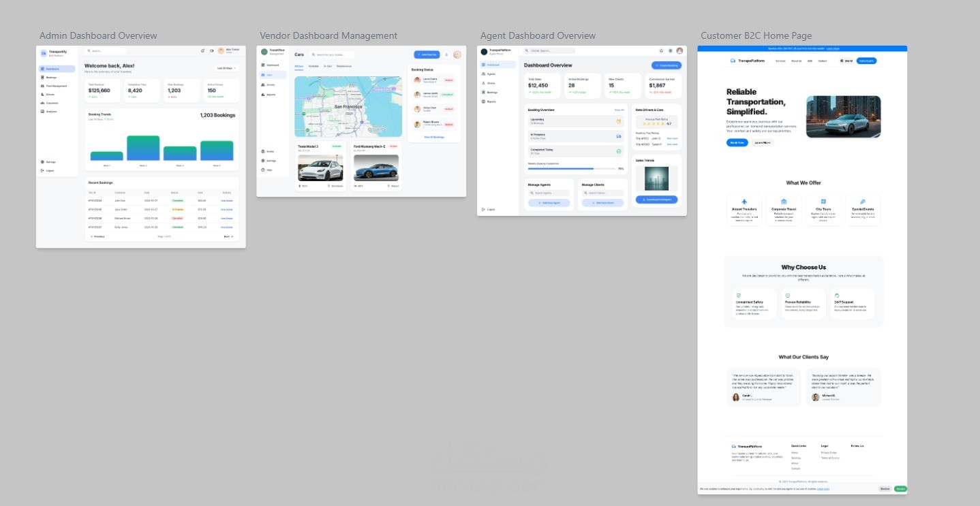
Task: Click Next in Recent Bookings pagination
Action: pyautogui.click(x=228, y=236)
